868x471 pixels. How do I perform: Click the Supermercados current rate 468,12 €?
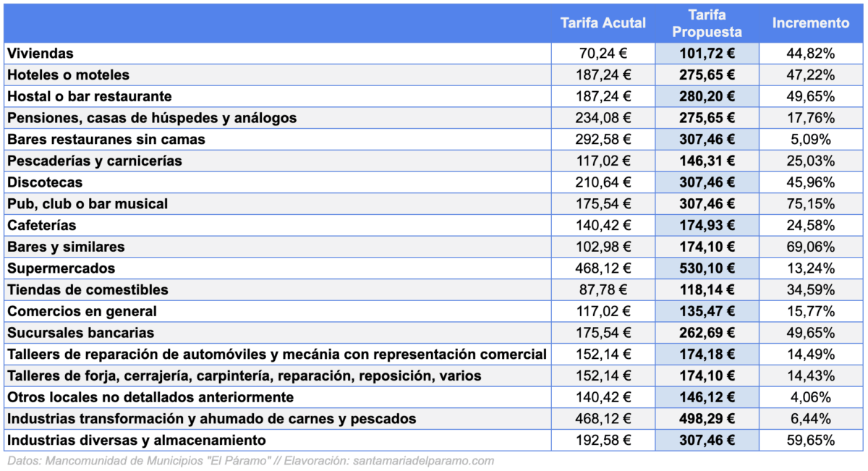click(x=604, y=268)
